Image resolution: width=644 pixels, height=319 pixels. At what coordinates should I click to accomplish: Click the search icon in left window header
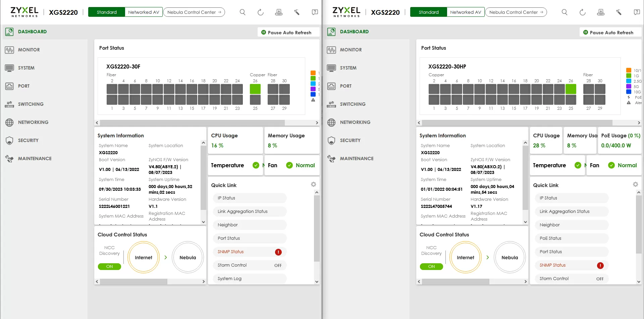click(243, 12)
